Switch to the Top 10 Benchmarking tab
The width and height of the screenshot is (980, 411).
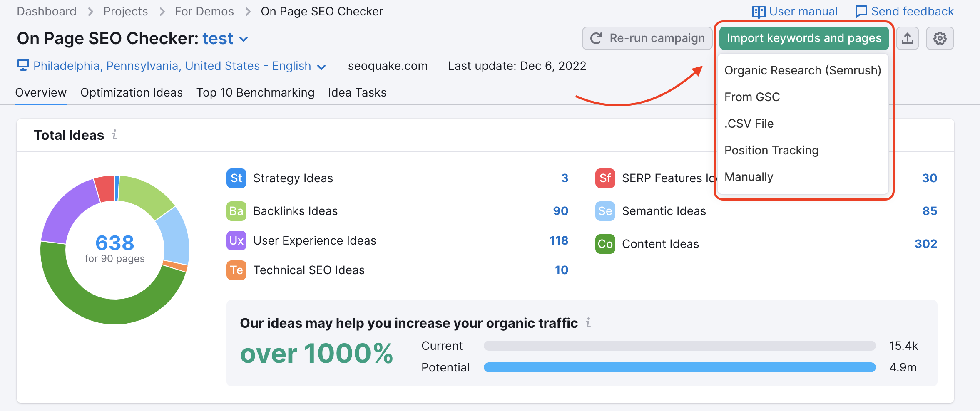tap(255, 92)
